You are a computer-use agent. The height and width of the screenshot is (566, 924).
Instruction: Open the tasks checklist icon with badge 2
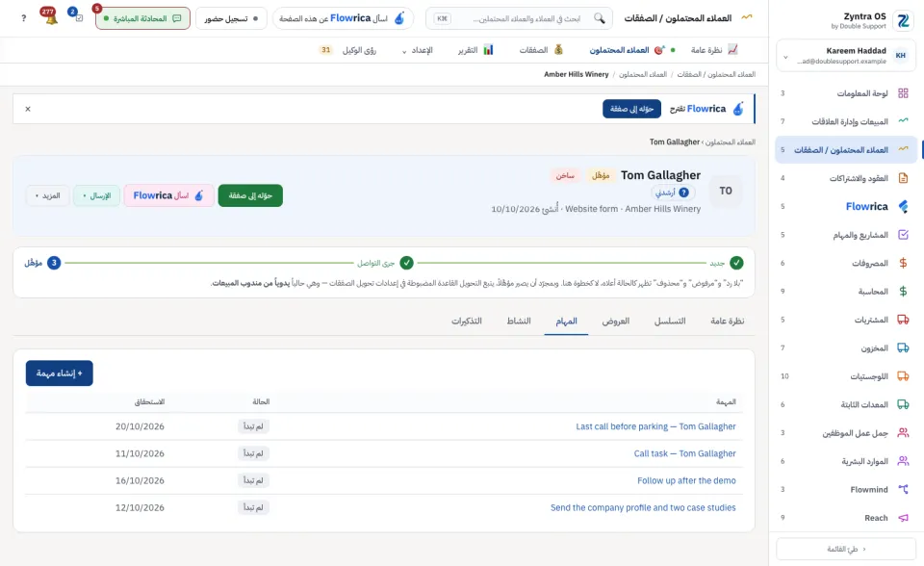pos(77,16)
